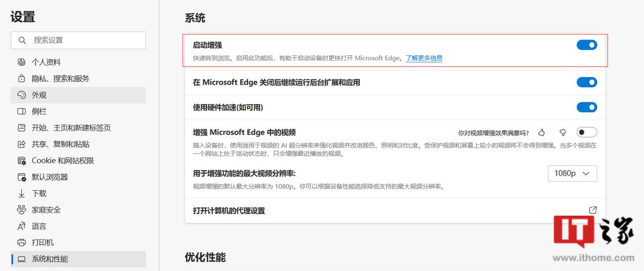Enable 增强 Microsoft Edge 中的视频 toggle
Screen dimensions: 644x271
point(587,132)
